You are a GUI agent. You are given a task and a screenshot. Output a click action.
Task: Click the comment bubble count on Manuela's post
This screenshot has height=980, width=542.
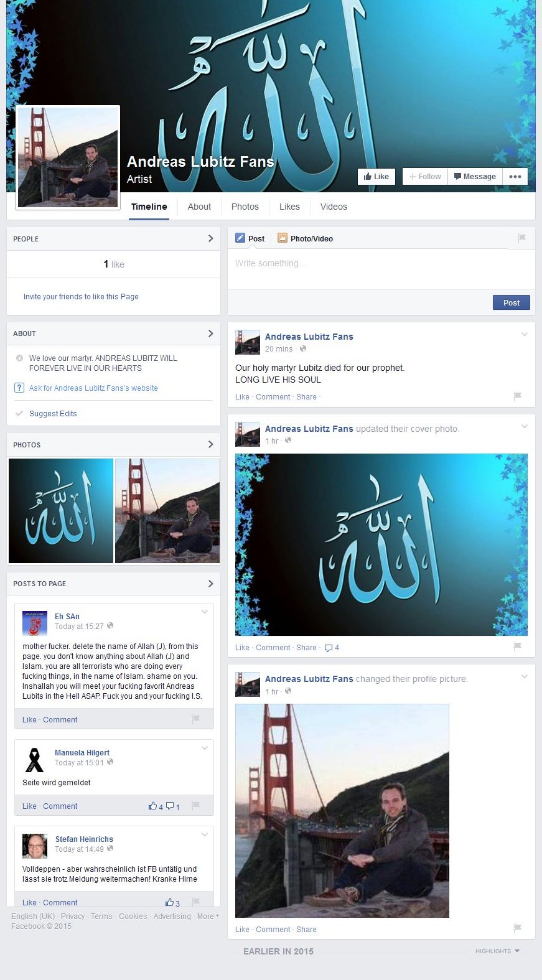(173, 806)
